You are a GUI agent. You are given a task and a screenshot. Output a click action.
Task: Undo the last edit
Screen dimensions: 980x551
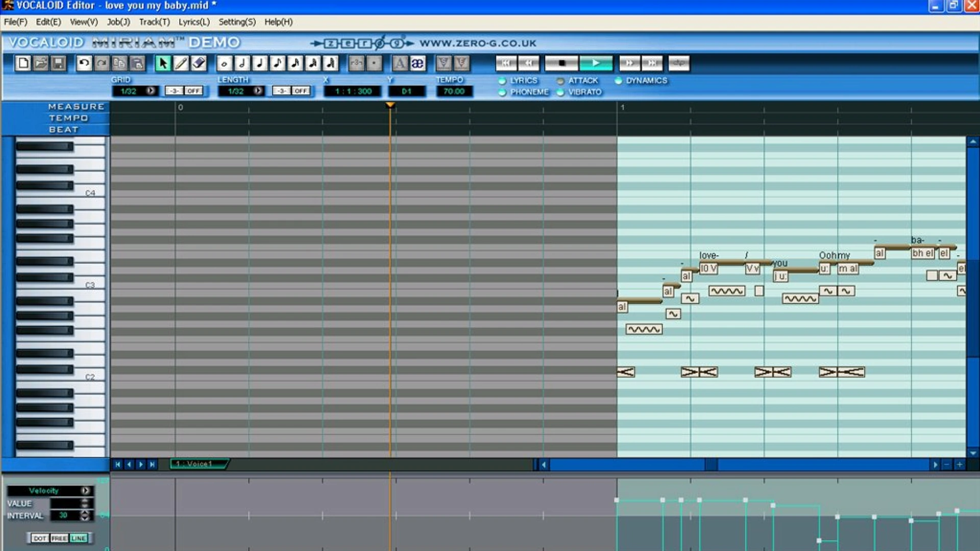click(x=84, y=63)
